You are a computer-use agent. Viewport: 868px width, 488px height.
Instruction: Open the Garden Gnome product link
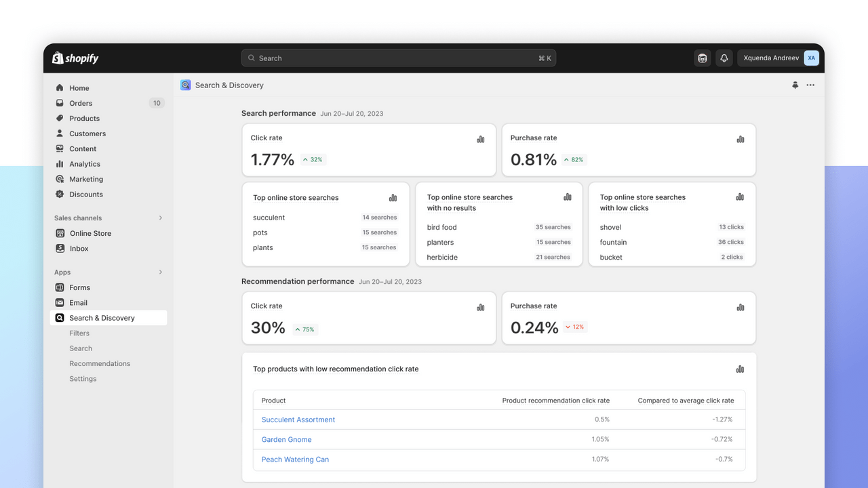tap(286, 439)
